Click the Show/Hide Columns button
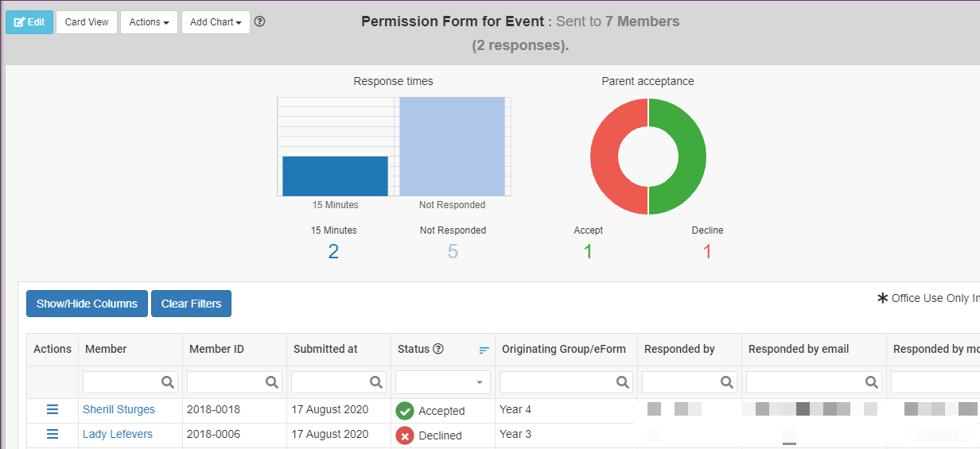The width and height of the screenshot is (980, 449). click(87, 304)
